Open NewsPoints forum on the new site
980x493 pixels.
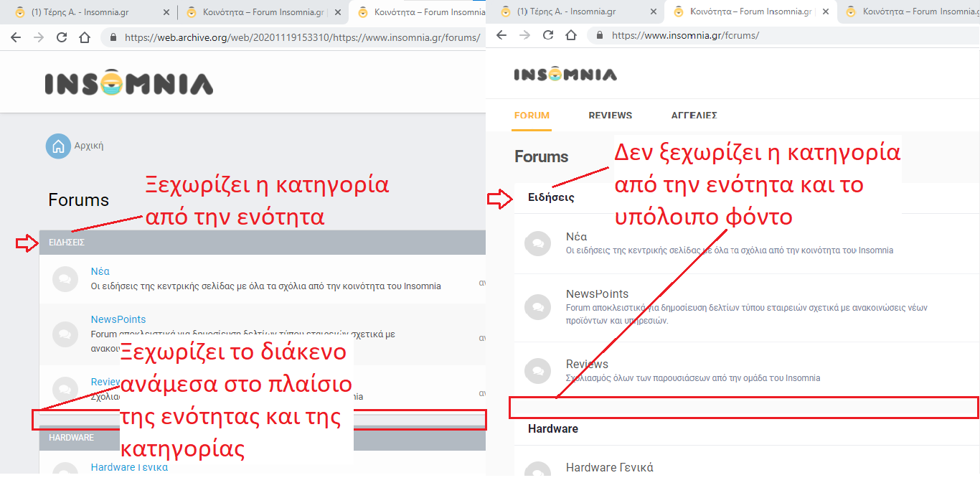click(597, 294)
